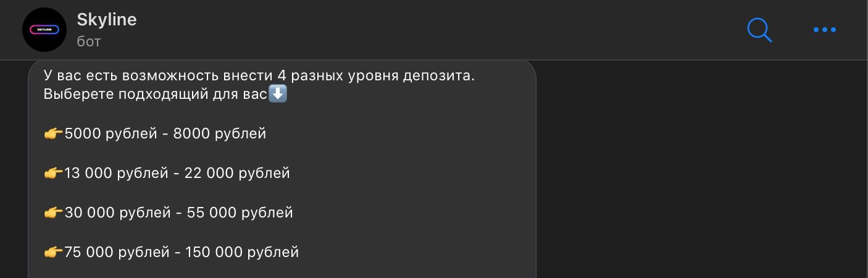Click the "Выберете подходящий для вас" text
Viewport: 868px width, 278px height.
click(x=156, y=95)
